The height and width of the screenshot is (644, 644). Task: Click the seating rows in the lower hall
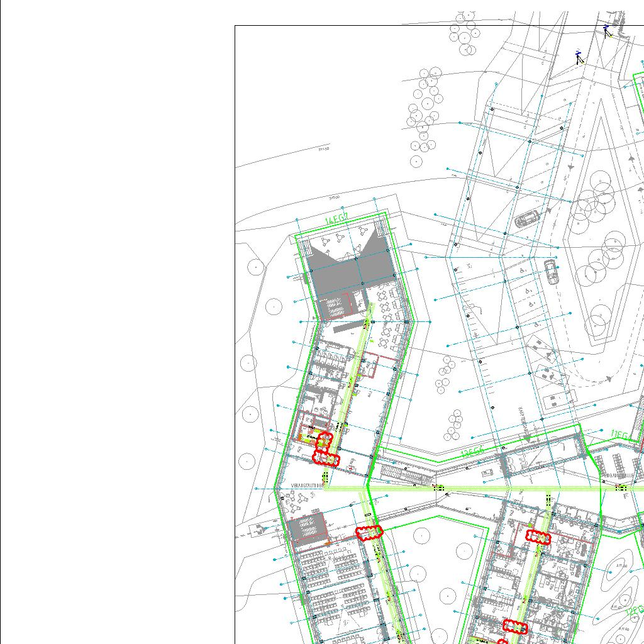(x=333, y=585)
